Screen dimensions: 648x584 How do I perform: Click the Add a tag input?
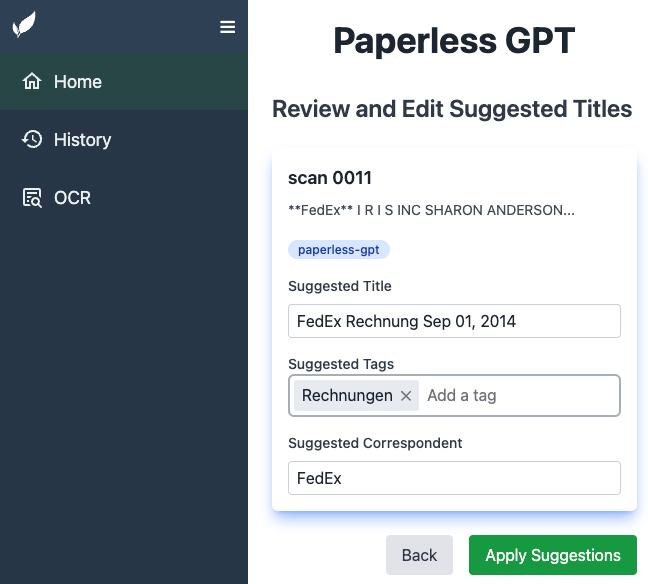click(x=515, y=396)
